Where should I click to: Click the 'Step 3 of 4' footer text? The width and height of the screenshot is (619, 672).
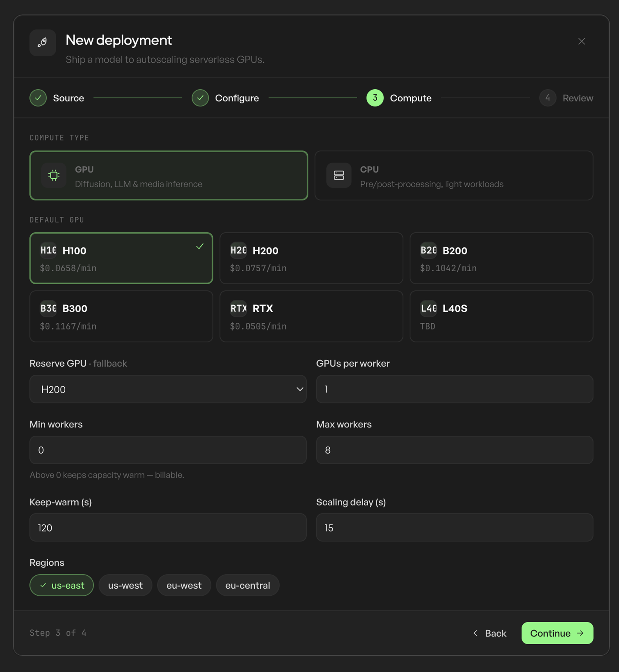58,633
